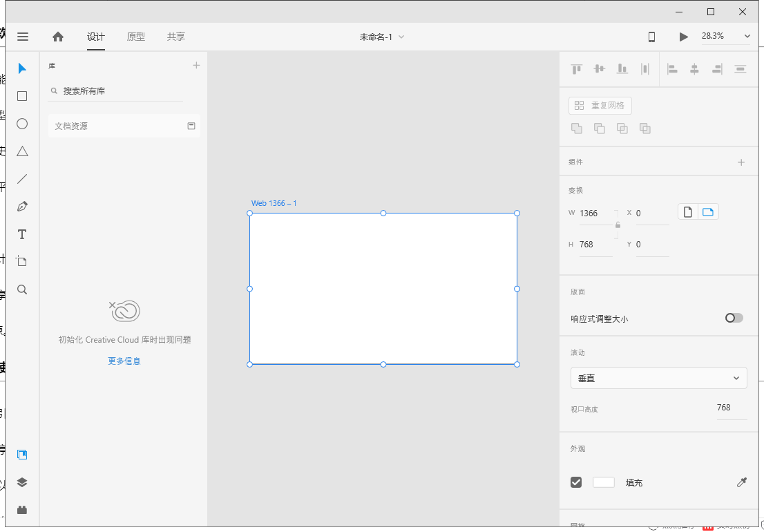Align center horizontally icon
This screenshot has width=764, height=532.
pos(694,68)
